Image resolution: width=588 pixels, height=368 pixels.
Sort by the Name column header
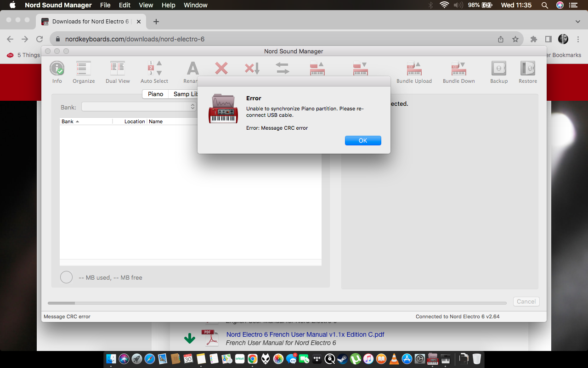[x=156, y=121]
